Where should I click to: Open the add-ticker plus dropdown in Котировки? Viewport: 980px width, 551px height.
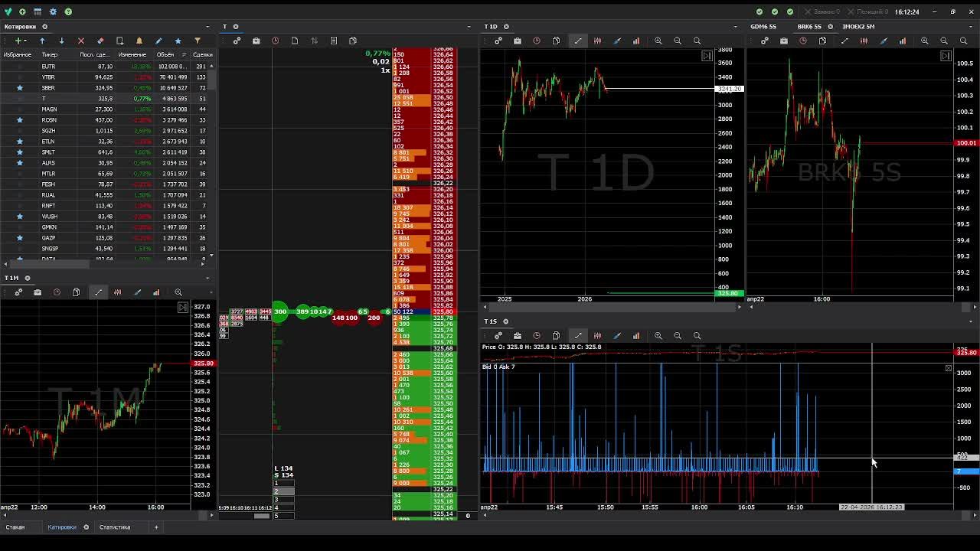(20, 41)
